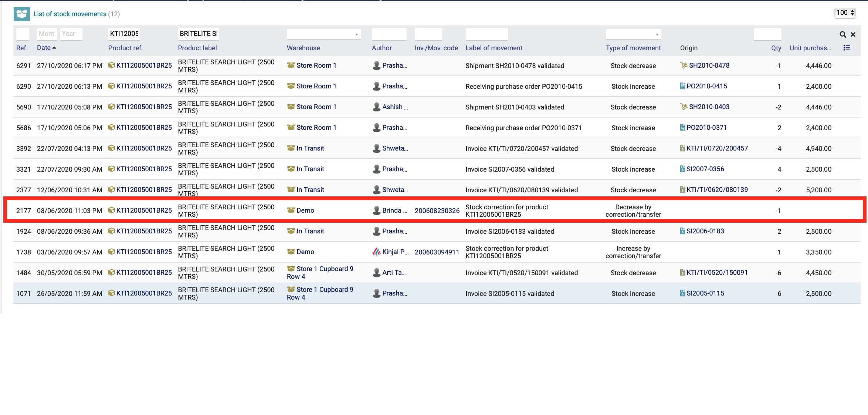
Task: Open the stock movements list icon
Action: 21,14
